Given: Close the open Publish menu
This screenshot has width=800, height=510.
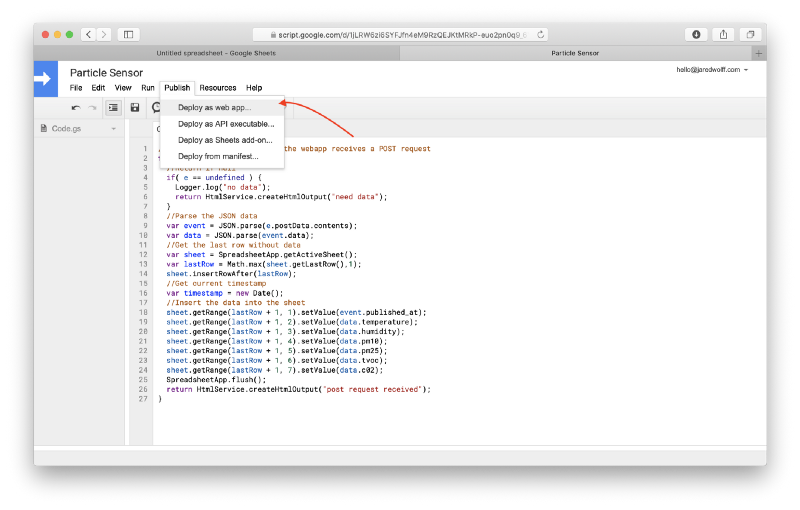Looking at the screenshot, I should (x=177, y=88).
